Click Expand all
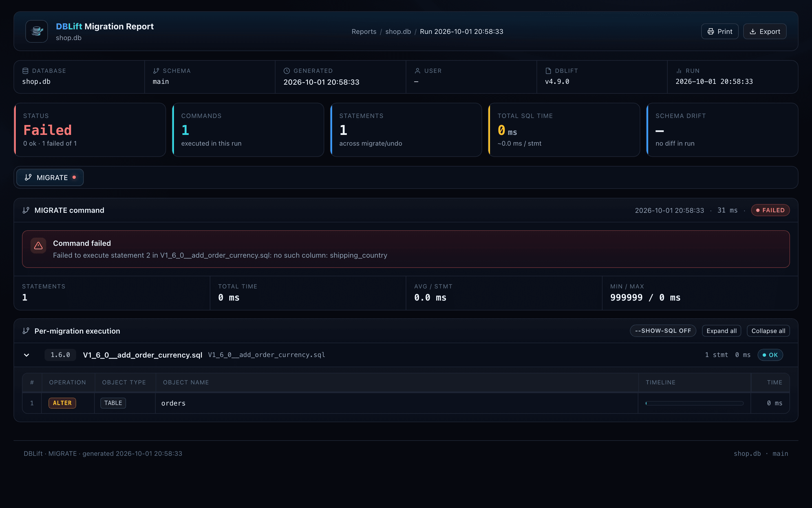Image resolution: width=812 pixels, height=508 pixels. tap(721, 330)
